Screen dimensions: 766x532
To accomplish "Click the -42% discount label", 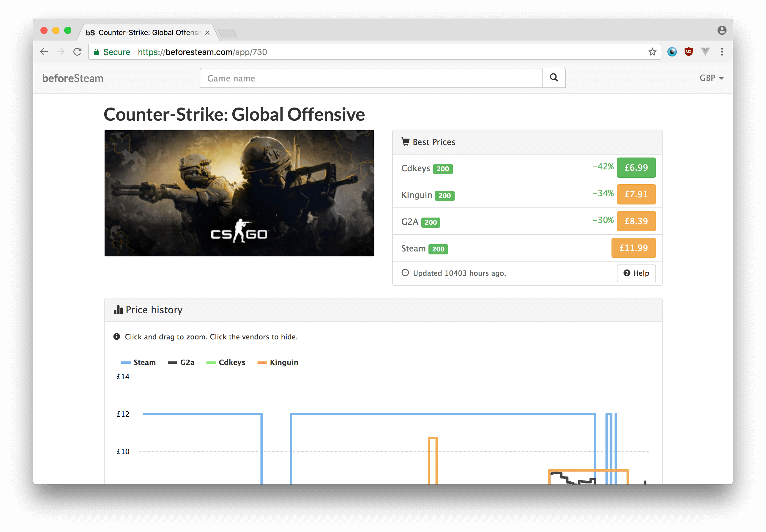I will 603,167.
